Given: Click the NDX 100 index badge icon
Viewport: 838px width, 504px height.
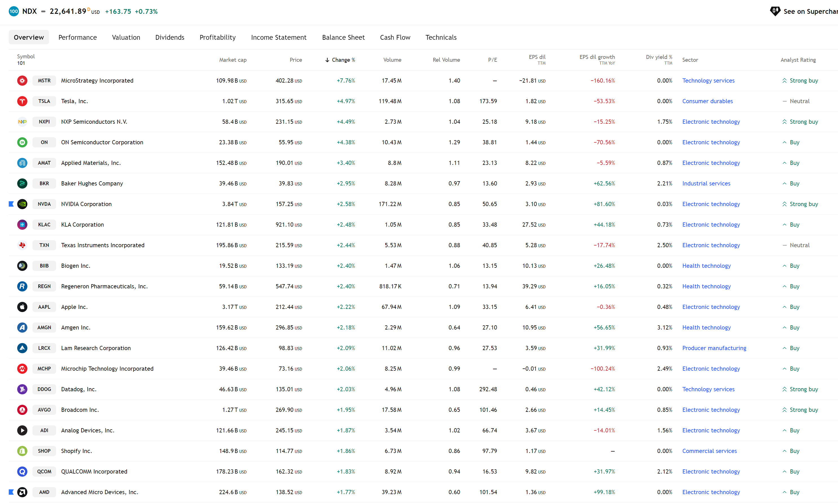Looking at the screenshot, I should pyautogui.click(x=14, y=11).
